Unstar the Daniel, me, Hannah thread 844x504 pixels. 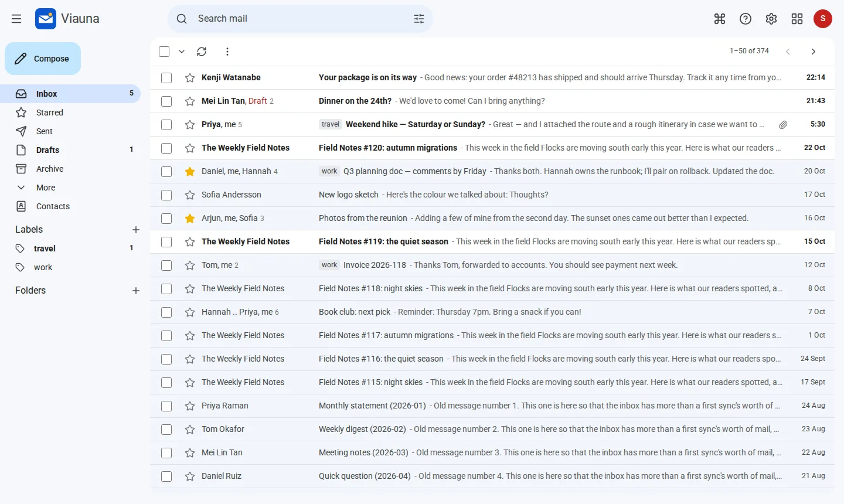click(190, 171)
